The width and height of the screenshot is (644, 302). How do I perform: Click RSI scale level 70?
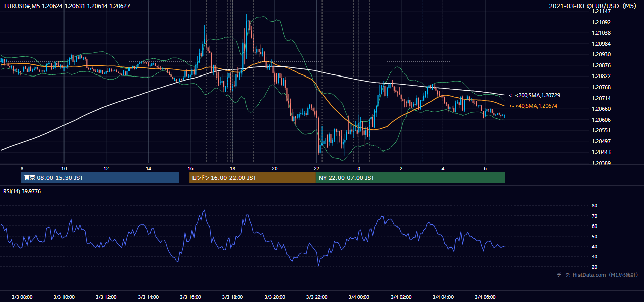594,216
